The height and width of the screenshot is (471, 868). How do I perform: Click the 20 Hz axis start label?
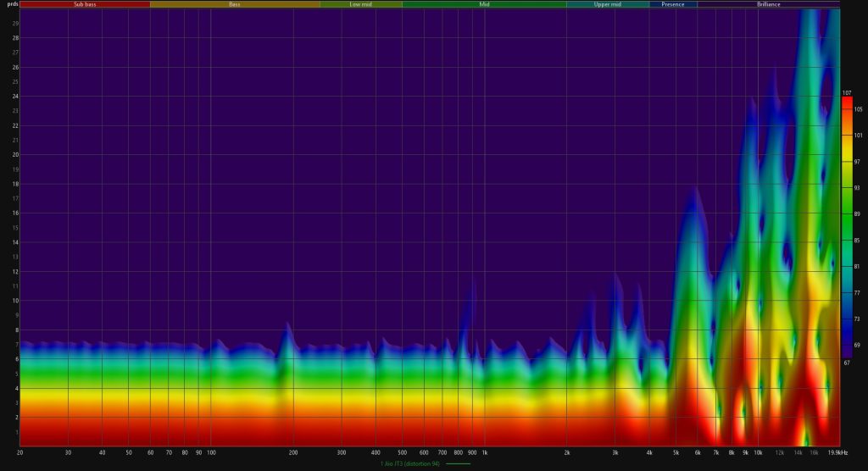click(19, 452)
